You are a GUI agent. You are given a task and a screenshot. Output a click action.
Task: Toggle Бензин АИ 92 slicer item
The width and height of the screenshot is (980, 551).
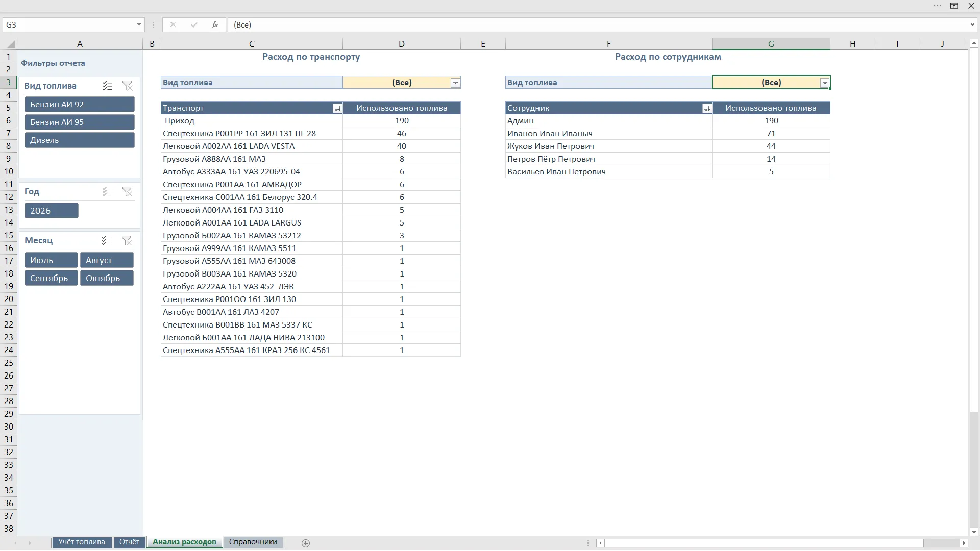click(x=80, y=104)
